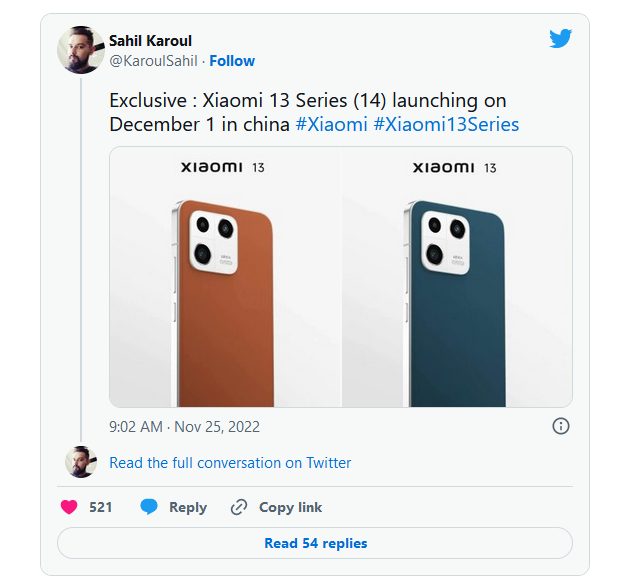
Task: View the teal Xiaomi 13 phone image
Action: pos(457,277)
